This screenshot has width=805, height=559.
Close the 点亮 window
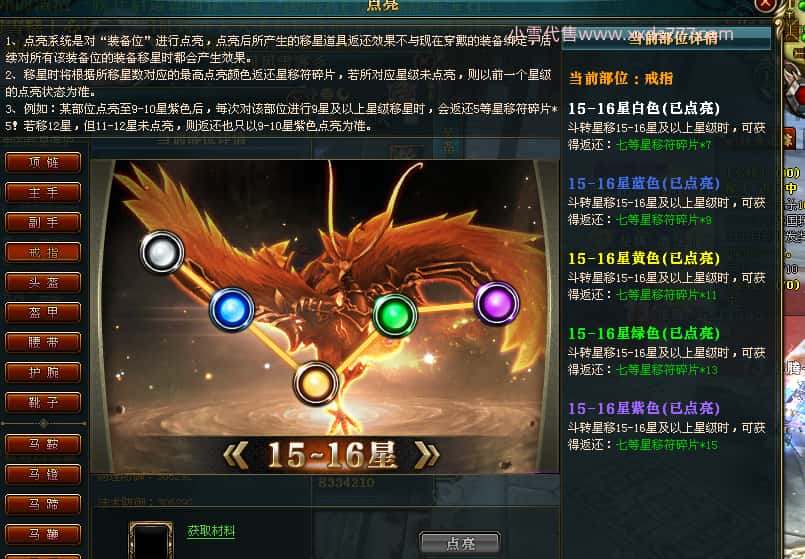(765, 4)
